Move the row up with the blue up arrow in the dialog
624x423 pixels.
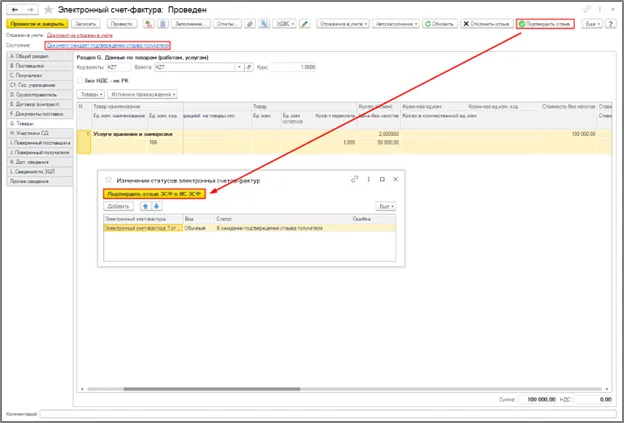(x=145, y=206)
